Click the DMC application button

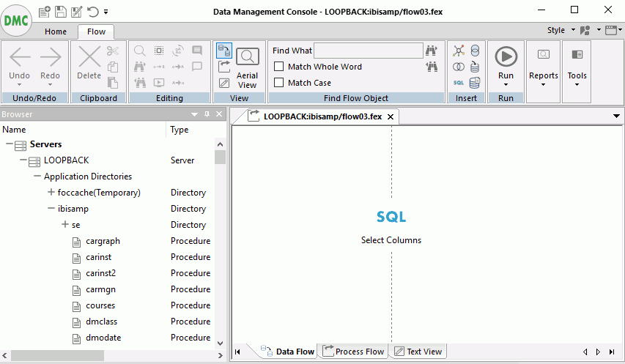tap(16, 21)
